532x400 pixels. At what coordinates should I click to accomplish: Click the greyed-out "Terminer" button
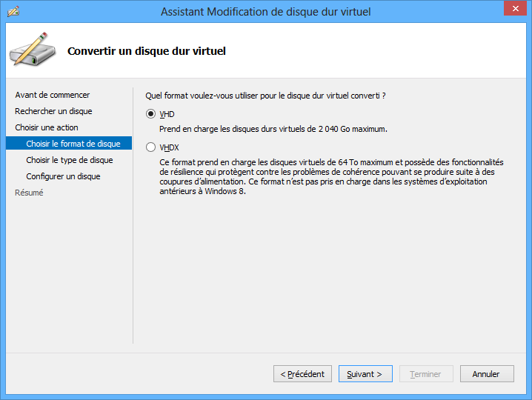pos(426,374)
